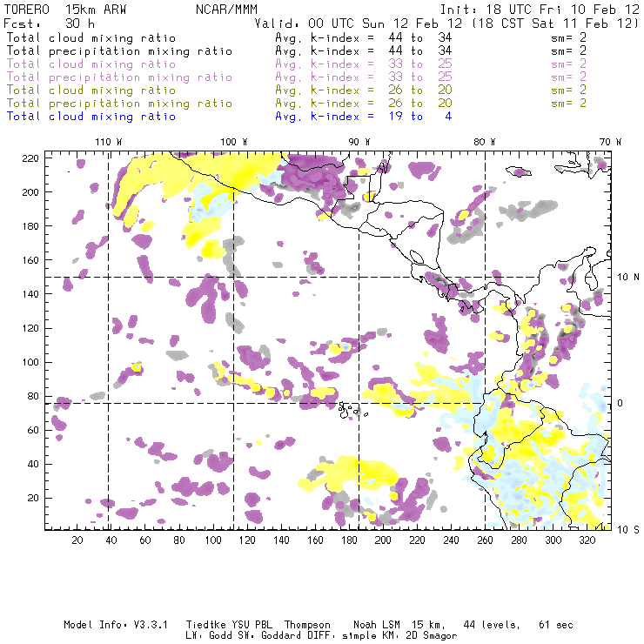Click the "2D Smagor" footer text
Viewport: 644px width, 644px height.
pos(432,636)
